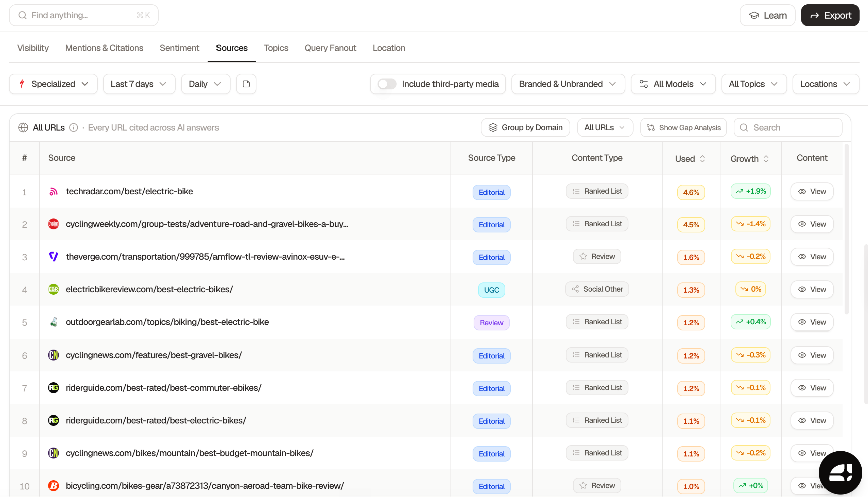
Task: Open theverge.com amflow review source link
Action: (x=205, y=257)
